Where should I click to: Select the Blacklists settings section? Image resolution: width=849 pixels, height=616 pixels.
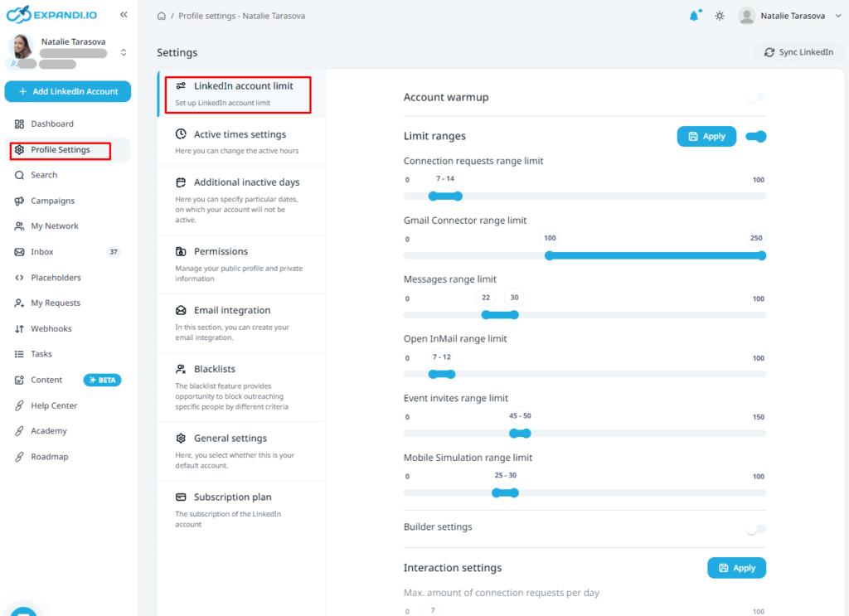(215, 369)
